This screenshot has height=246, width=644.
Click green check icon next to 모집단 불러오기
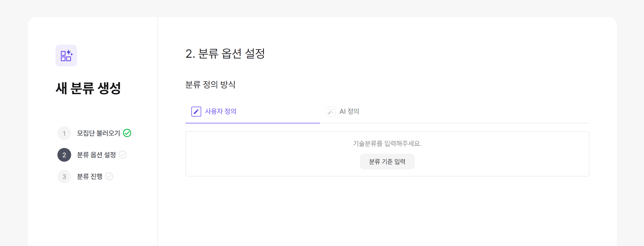click(x=127, y=133)
